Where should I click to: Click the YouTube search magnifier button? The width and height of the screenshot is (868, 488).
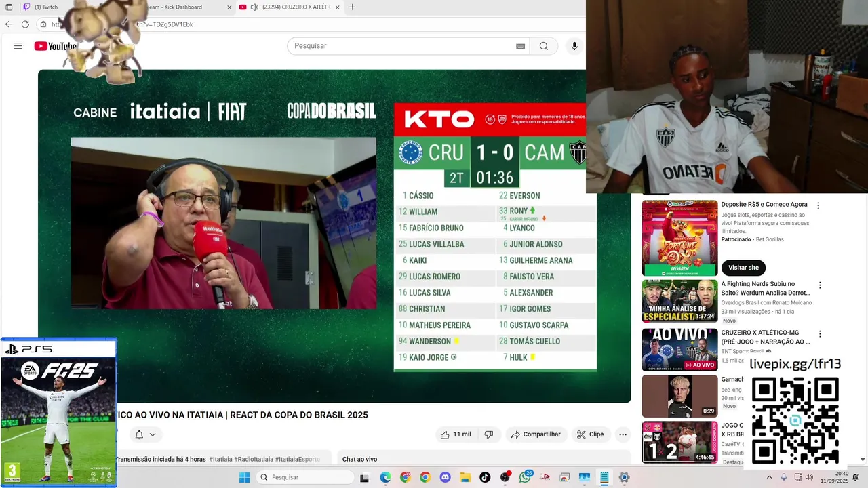tap(544, 46)
